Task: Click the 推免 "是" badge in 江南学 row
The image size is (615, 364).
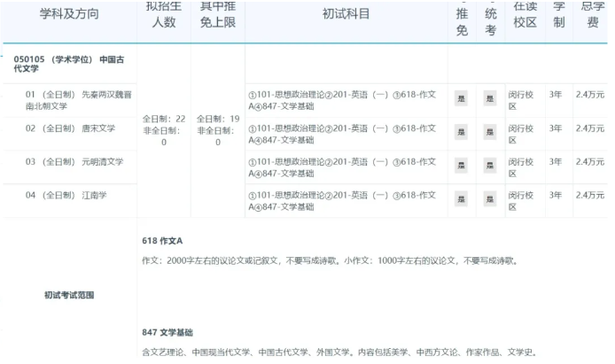Action: (461, 199)
